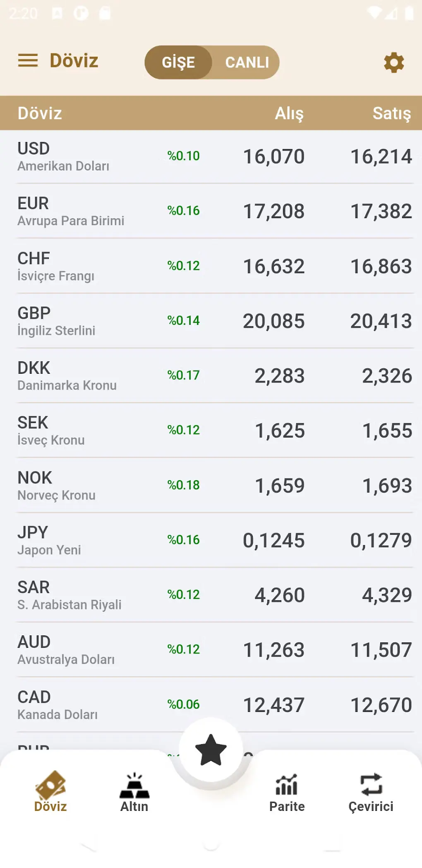Open AUD Avustralya Doları row

(211, 650)
